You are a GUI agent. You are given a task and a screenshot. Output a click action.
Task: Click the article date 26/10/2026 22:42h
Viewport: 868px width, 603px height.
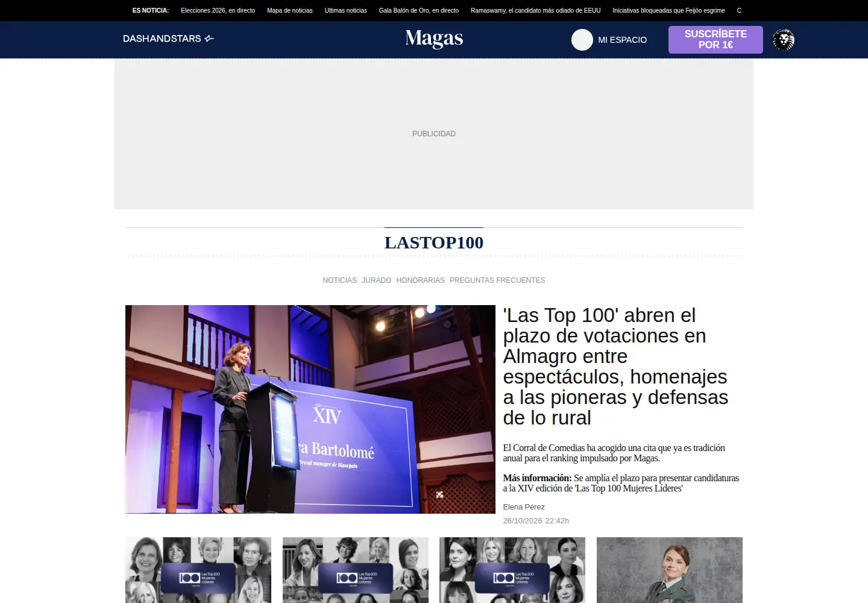coord(536,521)
